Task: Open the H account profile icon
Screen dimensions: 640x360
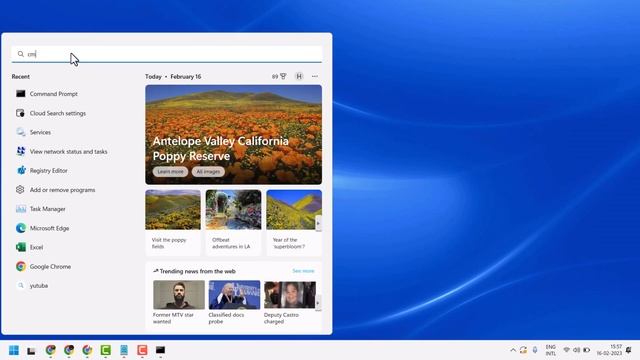Action: tap(299, 76)
